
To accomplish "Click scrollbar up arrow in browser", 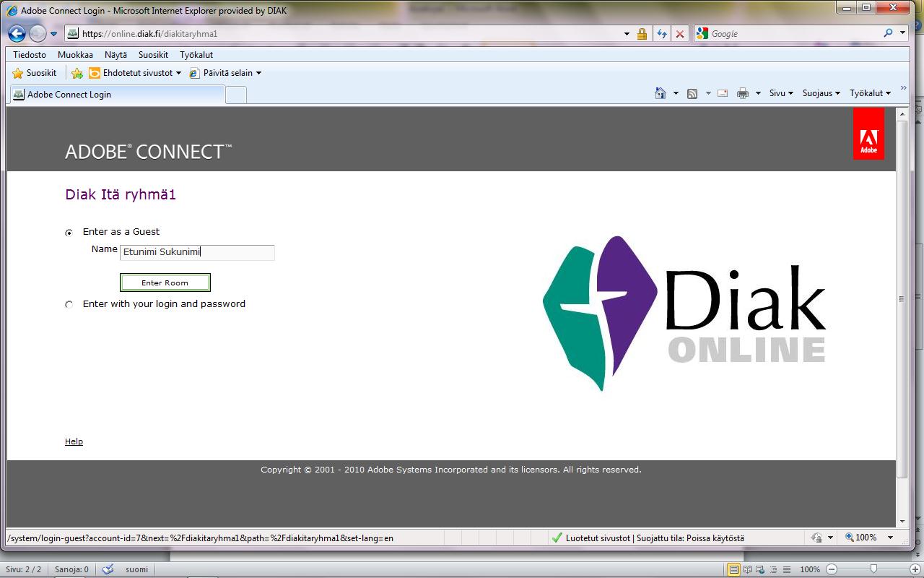I will coord(902,114).
